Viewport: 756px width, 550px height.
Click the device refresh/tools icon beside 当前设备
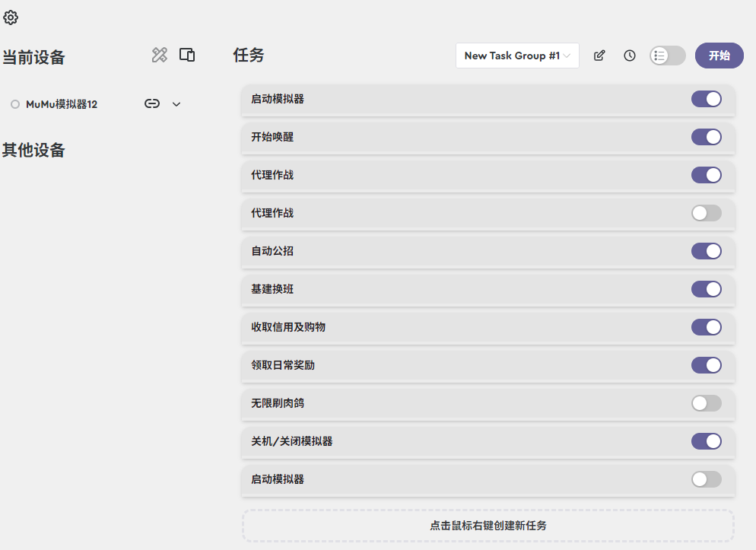point(159,55)
